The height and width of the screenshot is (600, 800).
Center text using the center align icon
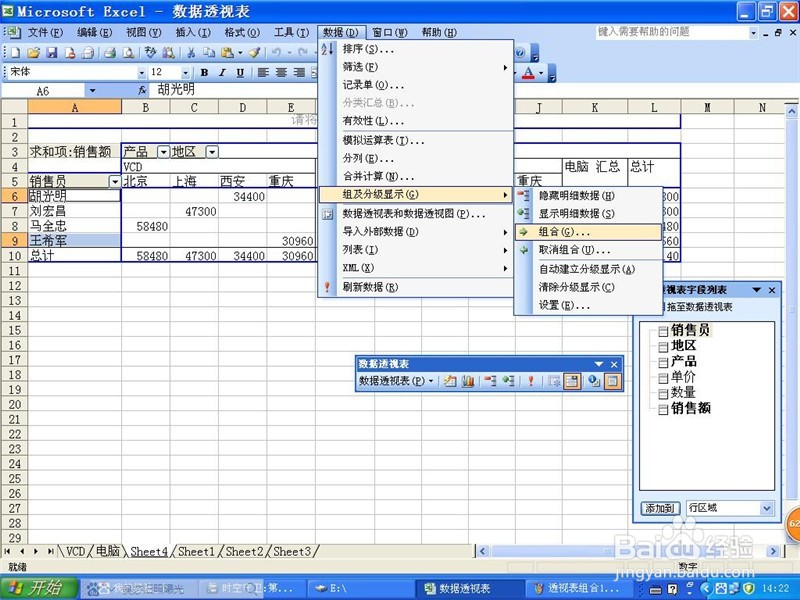(x=281, y=72)
